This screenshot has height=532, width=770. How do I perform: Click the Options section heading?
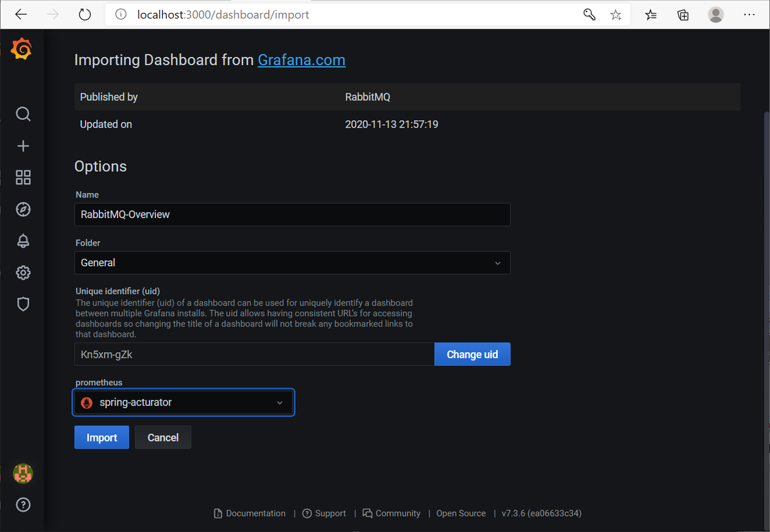(100, 166)
